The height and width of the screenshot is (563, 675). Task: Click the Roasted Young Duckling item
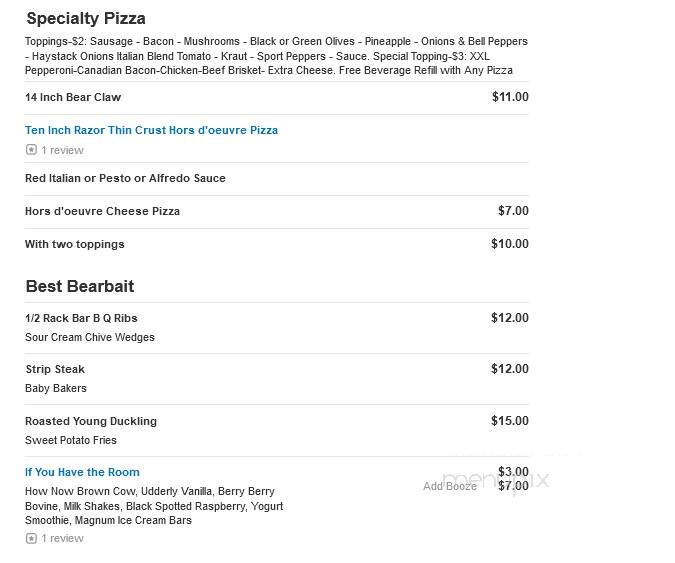pos(91,421)
